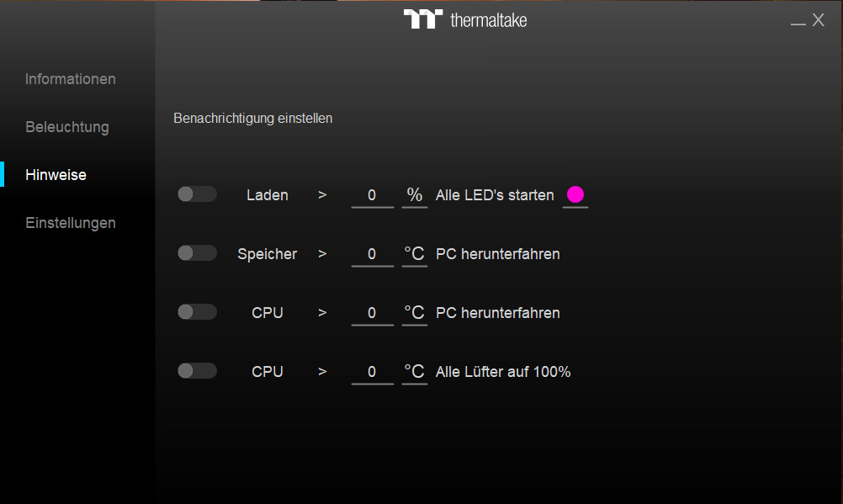This screenshot has height=504, width=843.
Task: Change the °C unit for CPU shutdown row
Action: click(415, 313)
